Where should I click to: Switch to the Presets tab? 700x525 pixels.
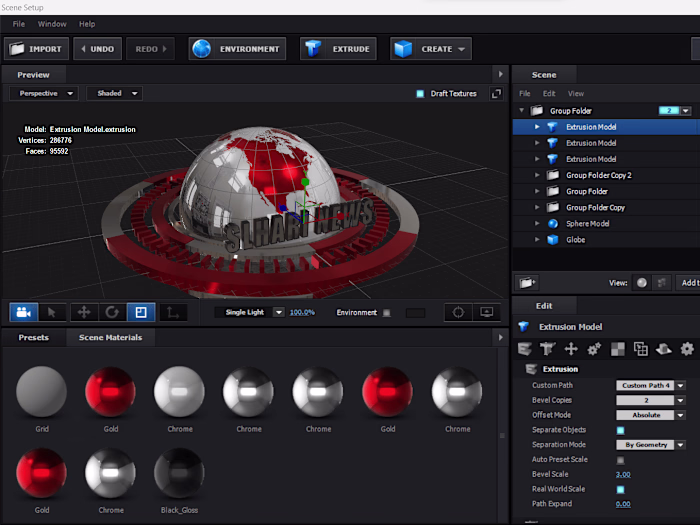tap(33, 338)
